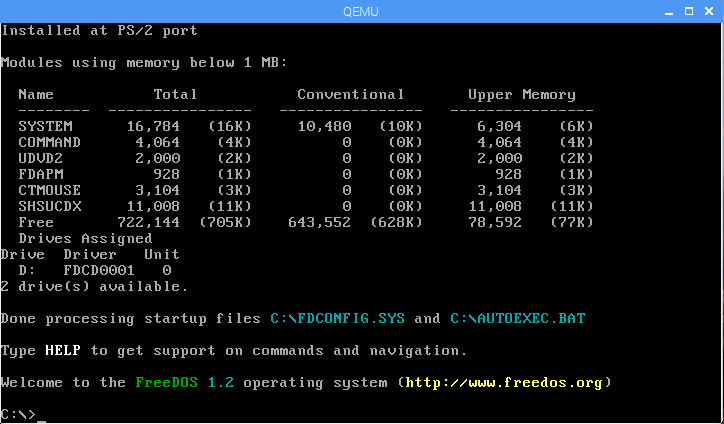Click the 'Free' row label
Screen dimensions: 724x424
tap(36, 223)
